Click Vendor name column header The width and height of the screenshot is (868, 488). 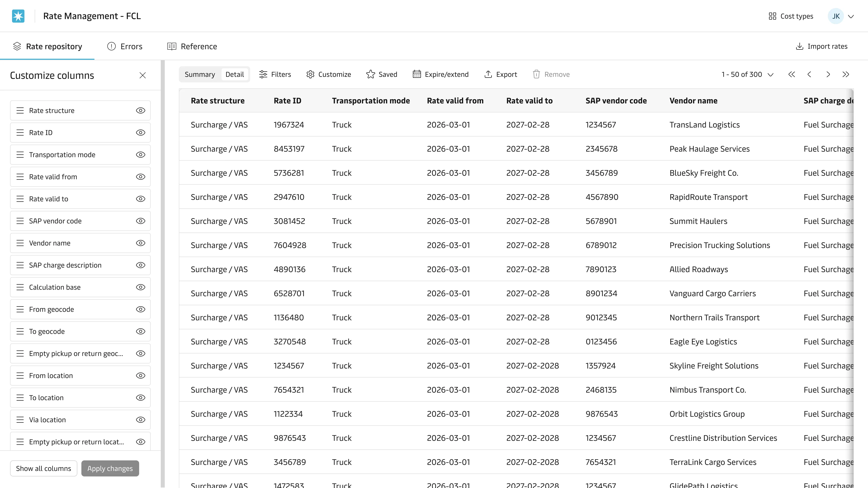pos(693,101)
